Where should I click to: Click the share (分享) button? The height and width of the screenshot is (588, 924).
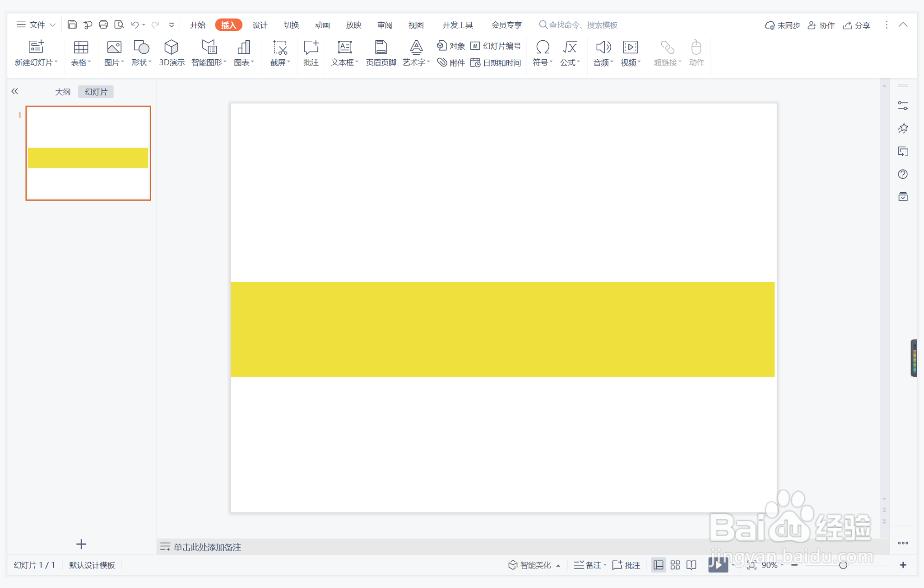coord(856,25)
